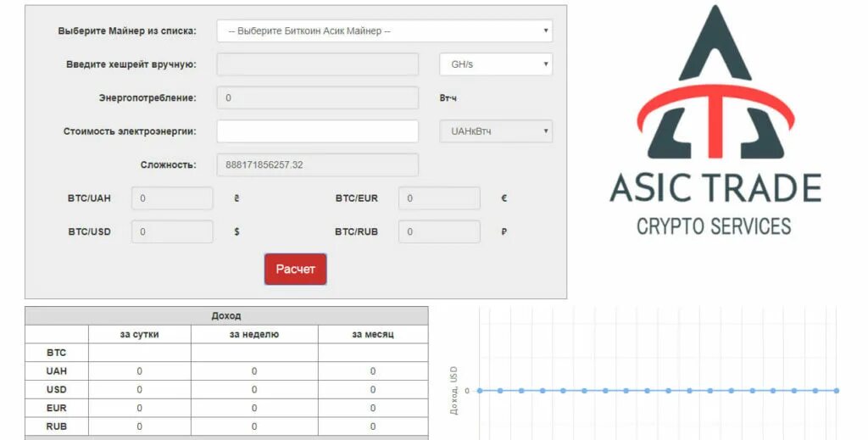The width and height of the screenshot is (868, 440).
Task: Click the Вт·ч unit label
Action: pos(448,98)
